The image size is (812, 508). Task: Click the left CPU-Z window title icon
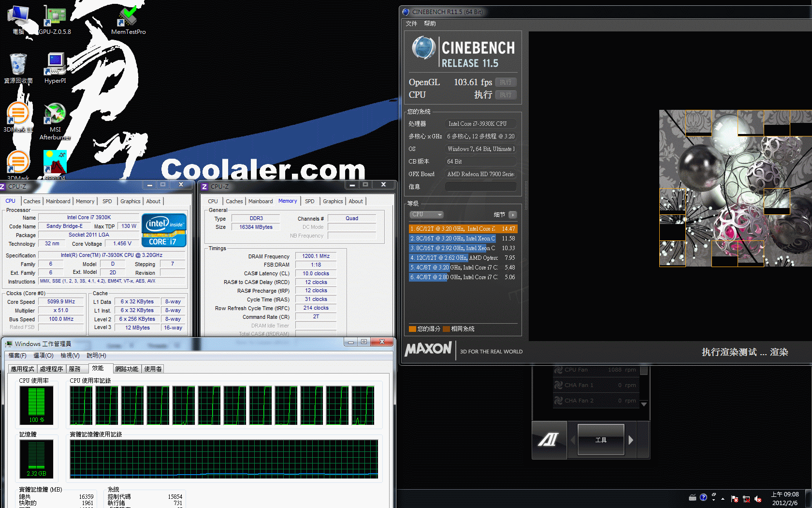click(2, 186)
